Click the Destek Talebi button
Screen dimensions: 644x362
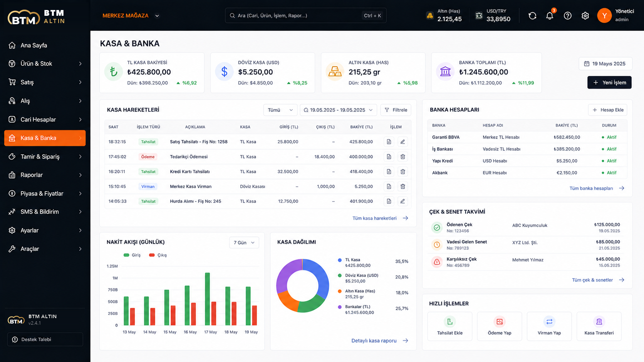pyautogui.click(x=45, y=339)
